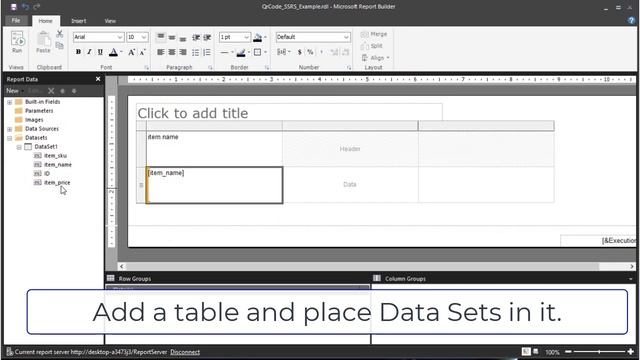Toggle Italic formatting
Image resolution: width=640 pixels, height=360 pixels.
tap(89, 52)
